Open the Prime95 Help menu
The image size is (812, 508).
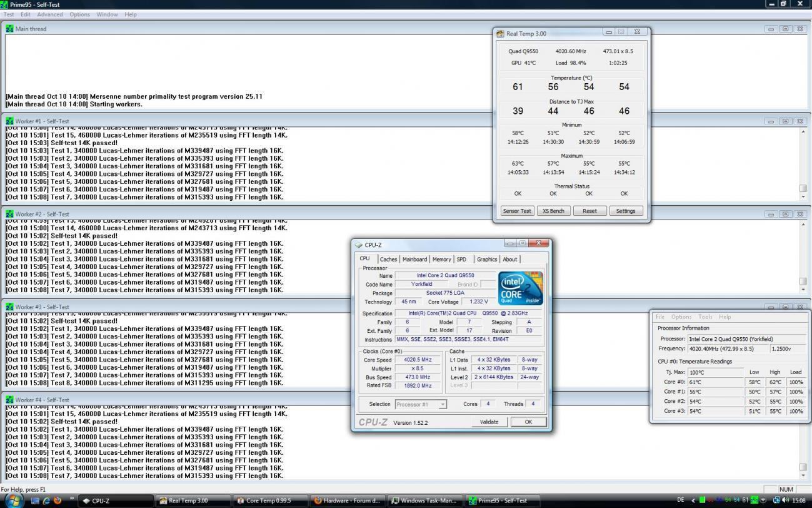click(130, 14)
